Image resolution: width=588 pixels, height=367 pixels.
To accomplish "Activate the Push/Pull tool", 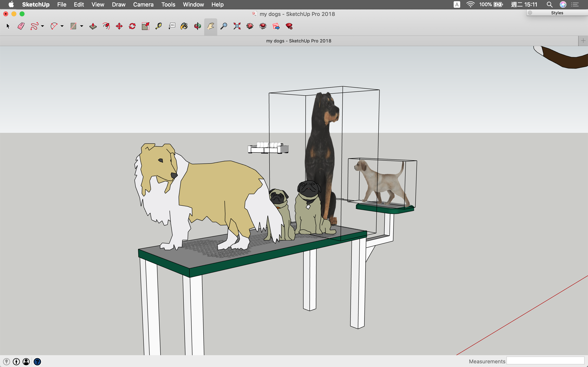I will [x=93, y=26].
